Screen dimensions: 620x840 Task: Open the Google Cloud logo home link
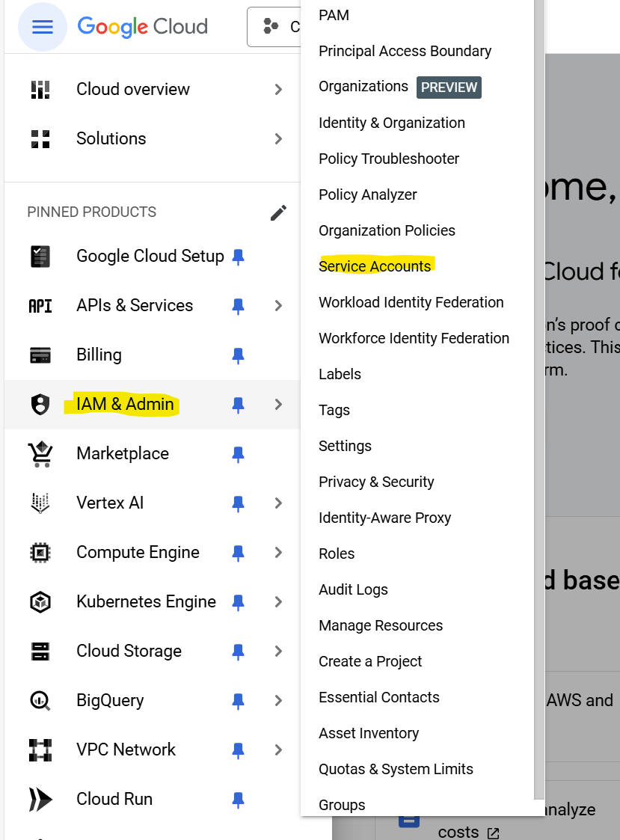pyautogui.click(x=143, y=27)
